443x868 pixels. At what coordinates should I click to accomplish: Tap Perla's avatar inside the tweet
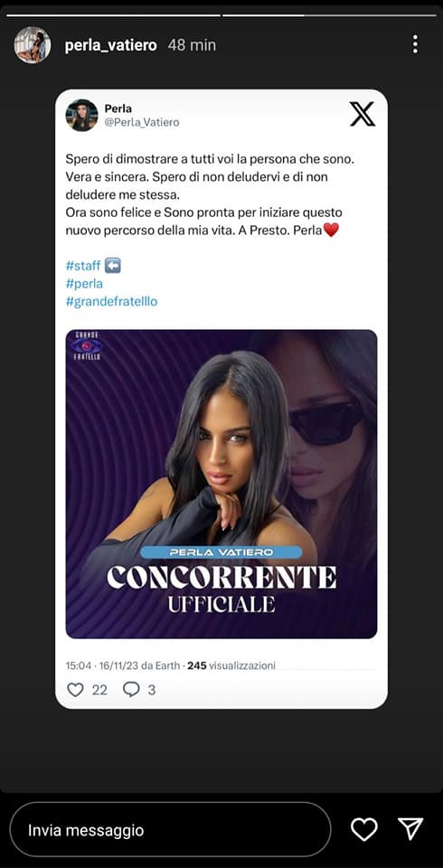click(x=81, y=115)
